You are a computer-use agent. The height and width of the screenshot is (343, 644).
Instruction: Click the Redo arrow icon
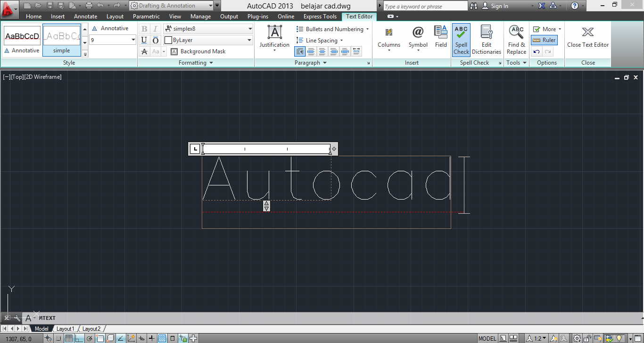tap(117, 6)
